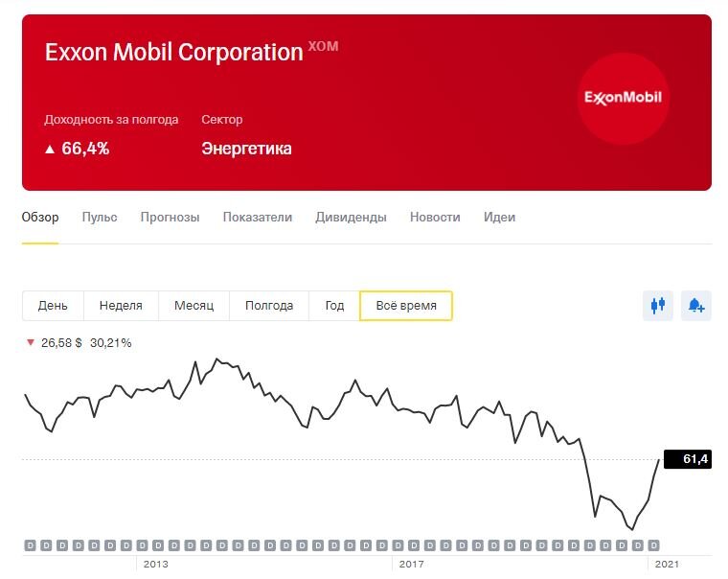The width and height of the screenshot is (728, 579).
Task: Switch chart to candlestick view icon
Action: coord(657,306)
